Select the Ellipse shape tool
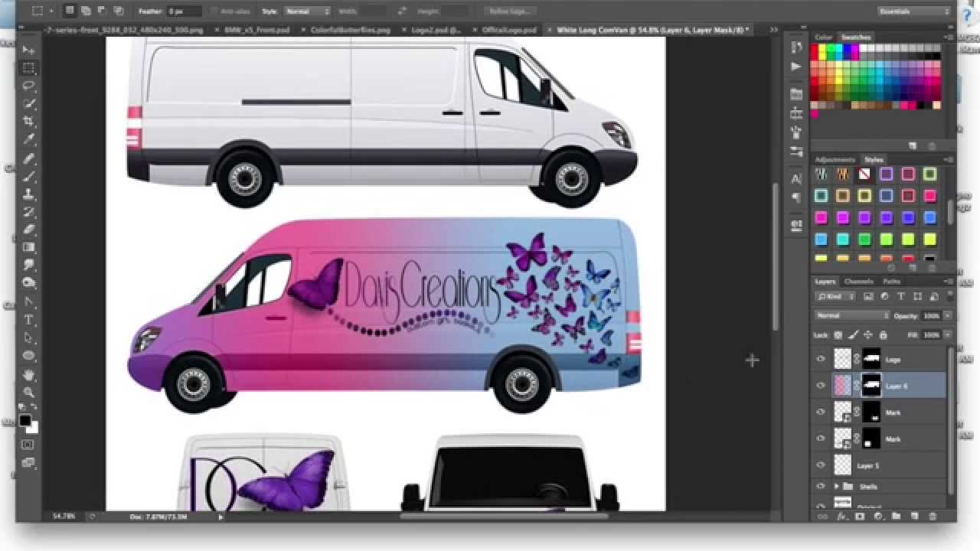This screenshot has width=980, height=551. pyautogui.click(x=29, y=356)
